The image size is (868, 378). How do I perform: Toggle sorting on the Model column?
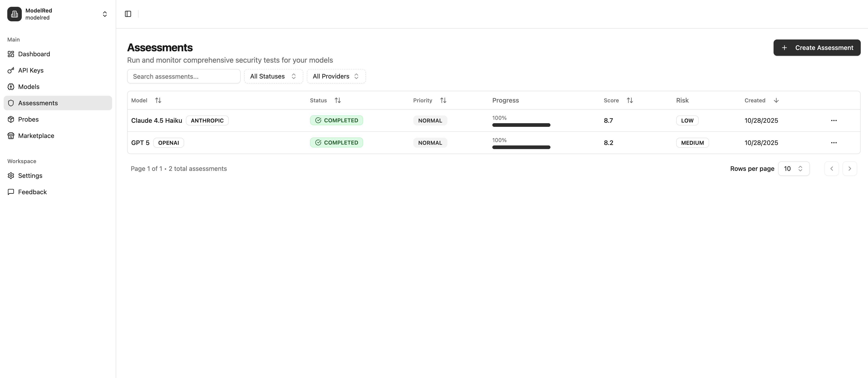(x=158, y=100)
